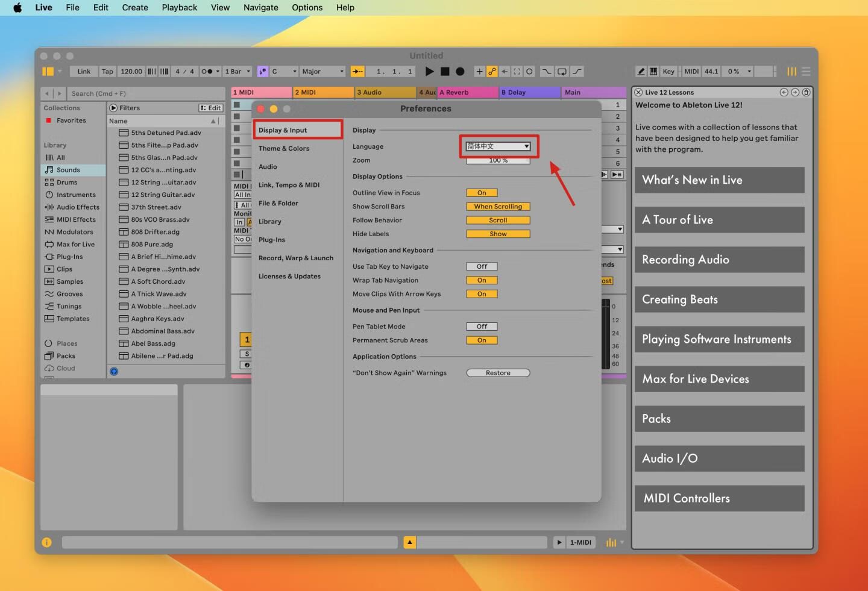The height and width of the screenshot is (591, 868).
Task: Click the browser search field
Action: [x=145, y=93]
